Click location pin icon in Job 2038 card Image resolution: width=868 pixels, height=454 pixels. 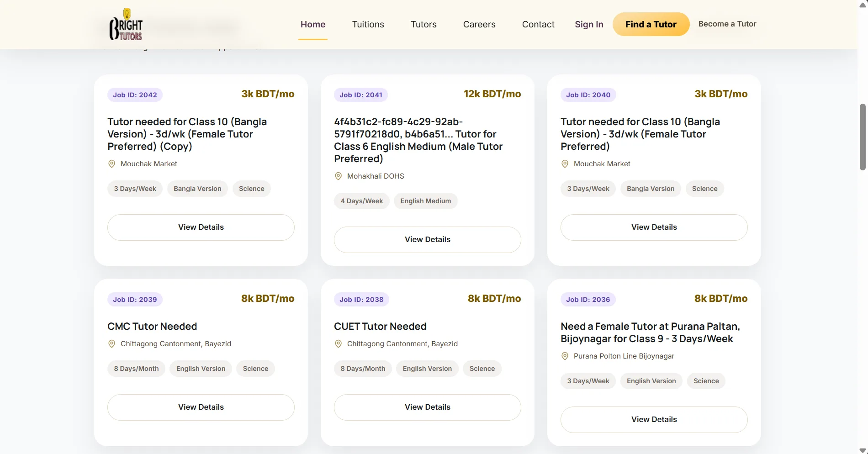pos(338,344)
